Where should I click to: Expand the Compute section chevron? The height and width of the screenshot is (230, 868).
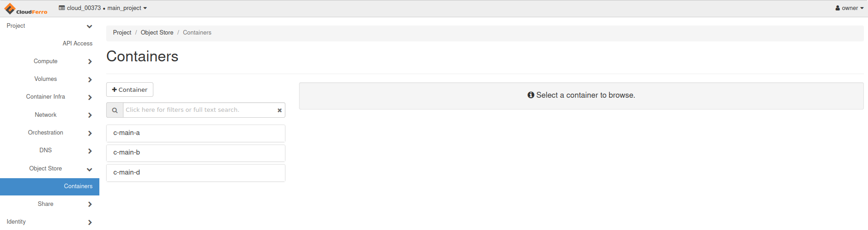tap(90, 61)
